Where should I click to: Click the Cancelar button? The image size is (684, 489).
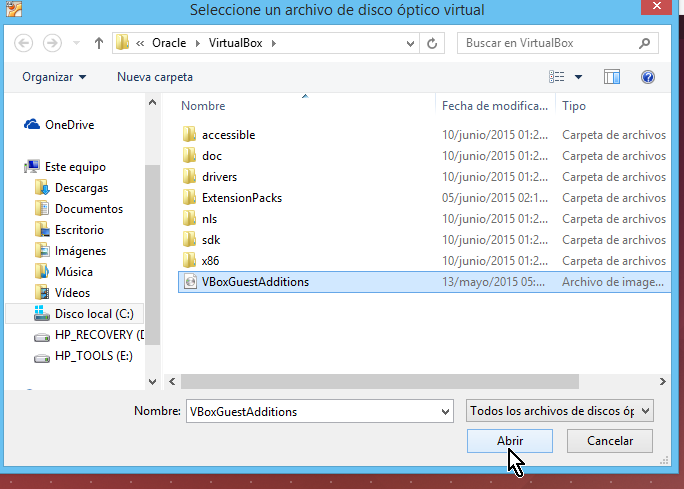[x=610, y=441]
